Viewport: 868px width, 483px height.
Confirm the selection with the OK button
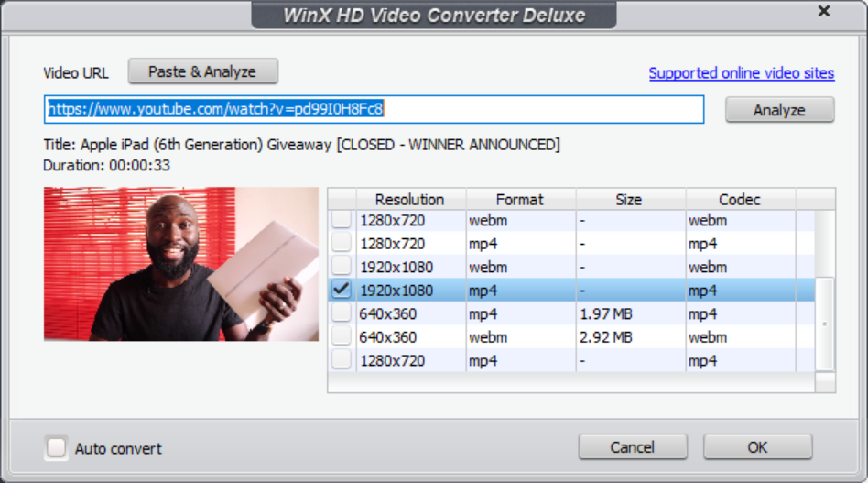[x=758, y=447]
